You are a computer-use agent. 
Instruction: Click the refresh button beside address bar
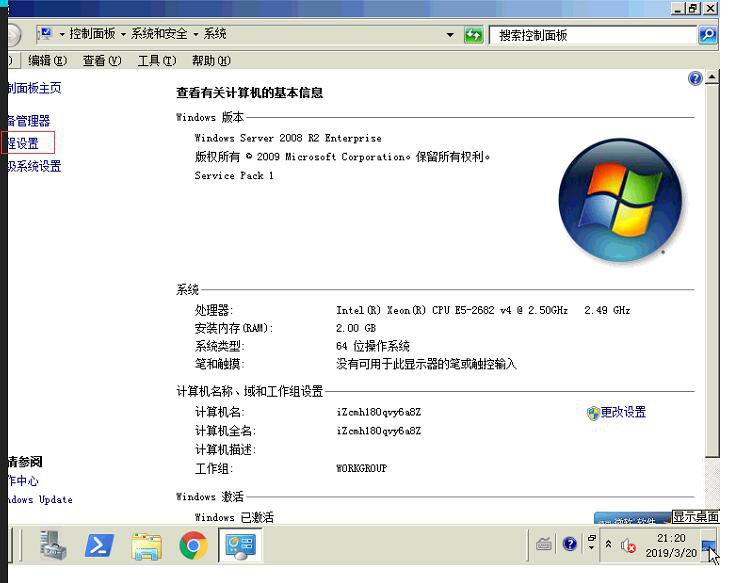474,35
